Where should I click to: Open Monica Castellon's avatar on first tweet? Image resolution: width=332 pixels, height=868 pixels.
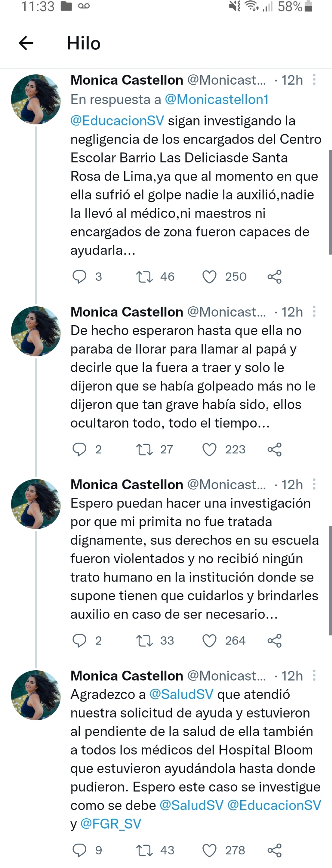coord(36,99)
